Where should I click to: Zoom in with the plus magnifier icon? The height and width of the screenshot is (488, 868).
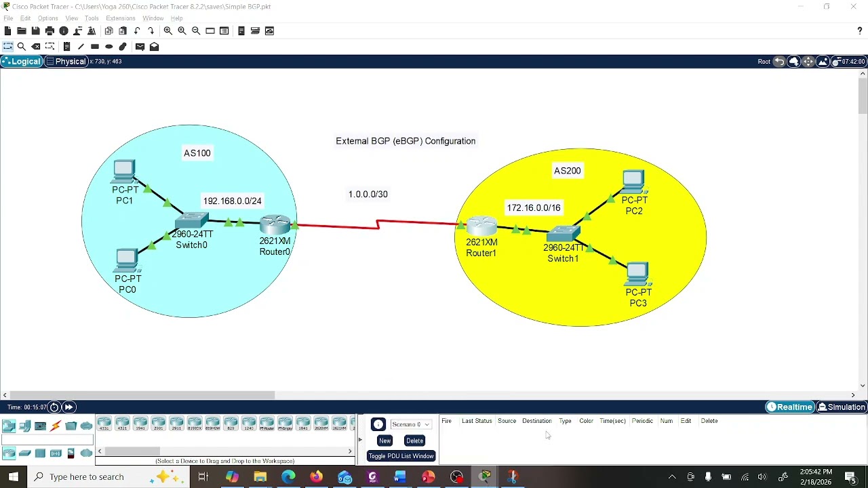pos(167,31)
